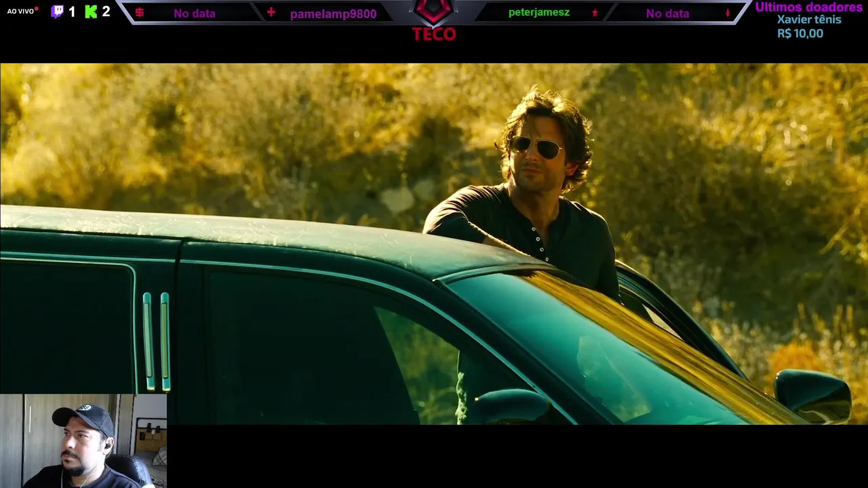This screenshot has height=488, width=868.
Task: Click the red star icon
Action: 595,13
